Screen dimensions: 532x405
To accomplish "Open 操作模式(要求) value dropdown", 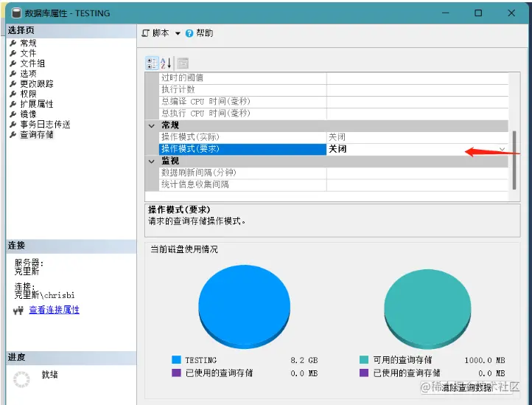I will [502, 149].
